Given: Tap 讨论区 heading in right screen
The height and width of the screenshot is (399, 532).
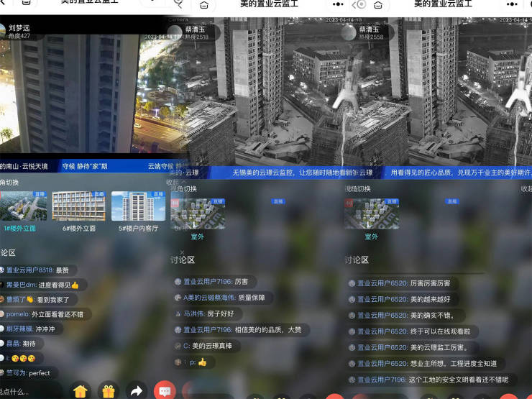Looking at the screenshot, I should tap(357, 260).
